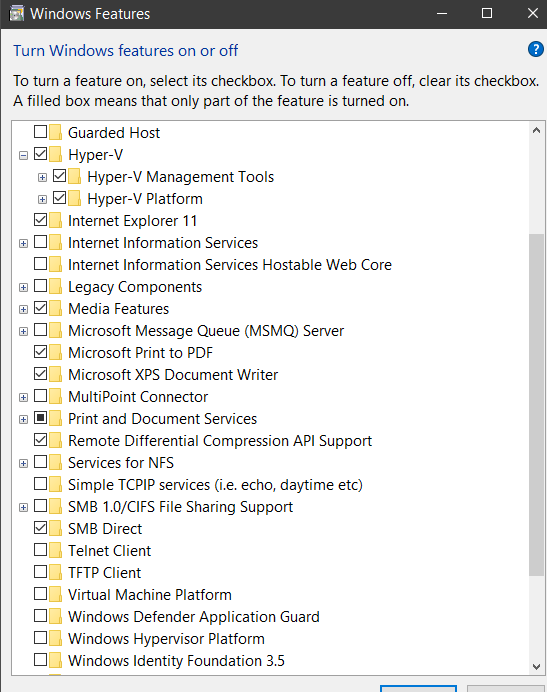Expand the Services for NFS node
547x692 pixels.
point(23,464)
